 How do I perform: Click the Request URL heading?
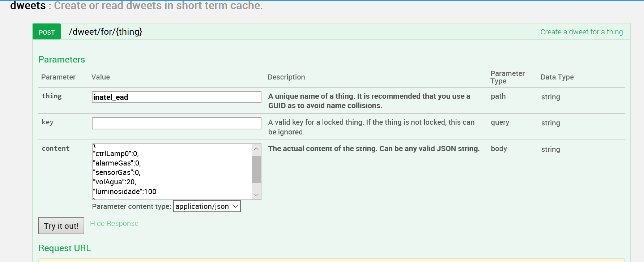click(64, 248)
